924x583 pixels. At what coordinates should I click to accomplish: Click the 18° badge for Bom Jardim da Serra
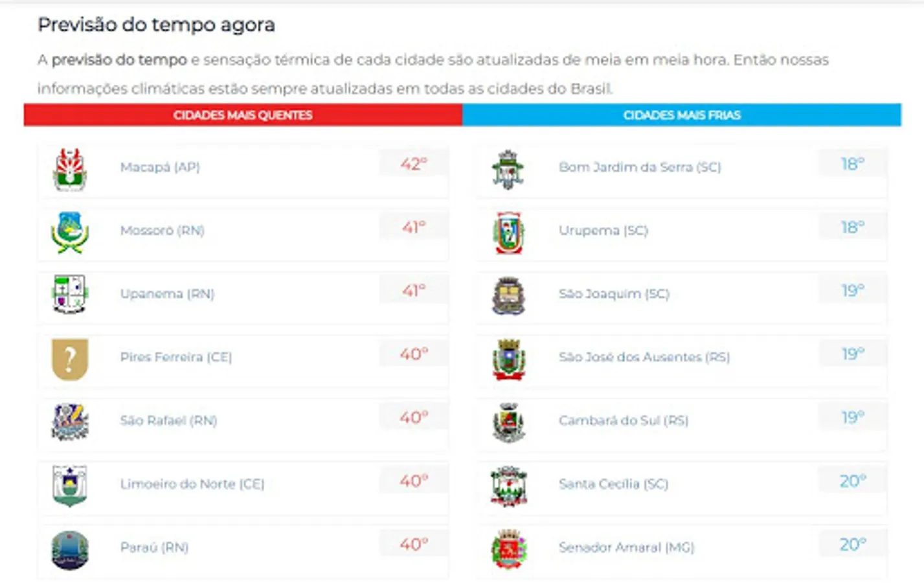click(x=852, y=164)
